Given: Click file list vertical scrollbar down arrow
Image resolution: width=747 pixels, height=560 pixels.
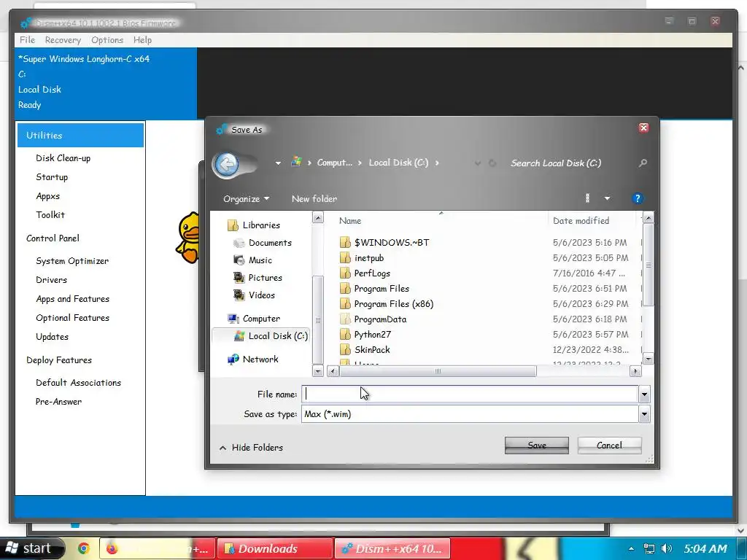Looking at the screenshot, I should click(648, 359).
